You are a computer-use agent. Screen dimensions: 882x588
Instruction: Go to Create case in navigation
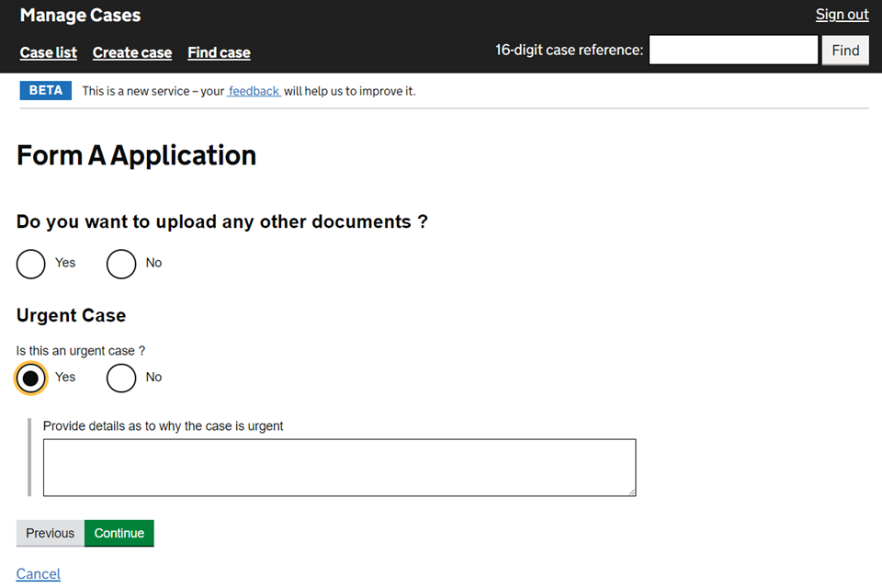click(132, 52)
